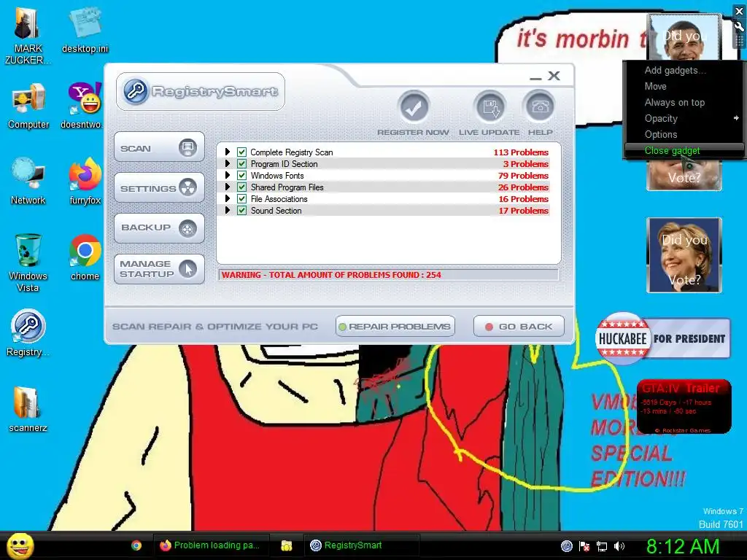Image resolution: width=747 pixels, height=560 pixels.
Task: Click the Chrome icon in the taskbar
Action: click(136, 545)
